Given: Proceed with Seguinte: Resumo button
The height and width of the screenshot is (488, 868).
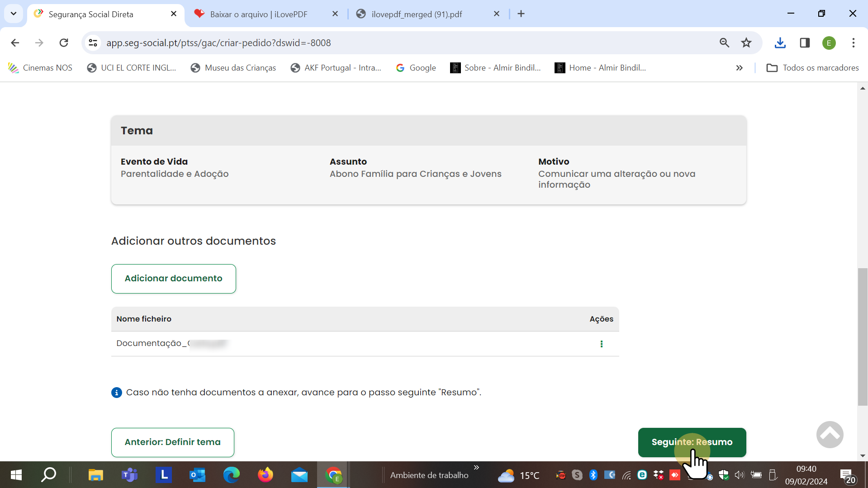Looking at the screenshot, I should pyautogui.click(x=692, y=442).
